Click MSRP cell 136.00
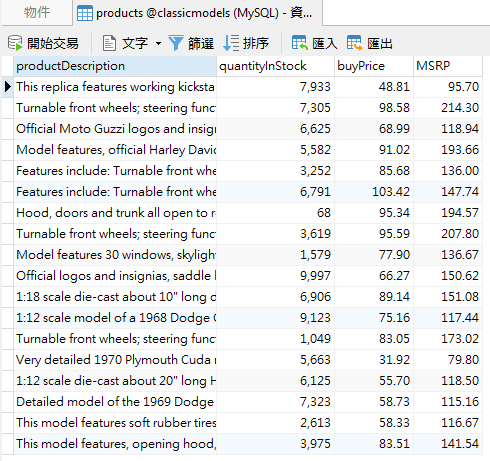Image resolution: width=490 pixels, height=461 pixels. click(448, 171)
